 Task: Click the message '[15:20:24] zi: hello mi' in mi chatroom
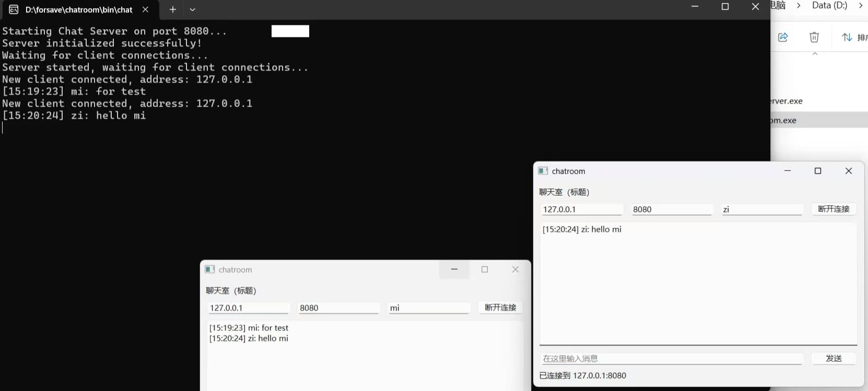click(249, 338)
